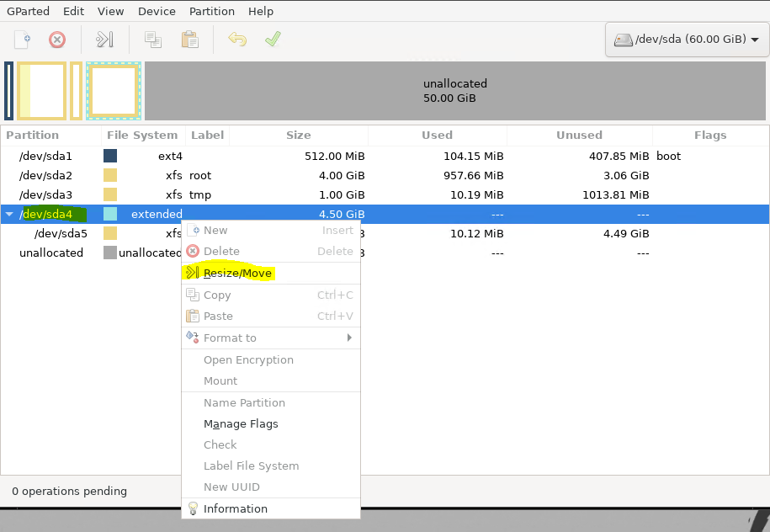Click the 957.66 MiB used value
The height and width of the screenshot is (532, 770).
click(474, 175)
